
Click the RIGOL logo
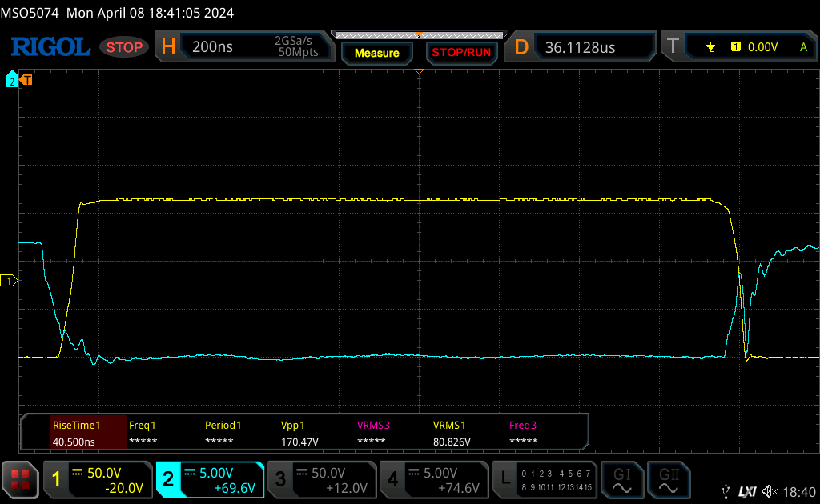(50, 47)
